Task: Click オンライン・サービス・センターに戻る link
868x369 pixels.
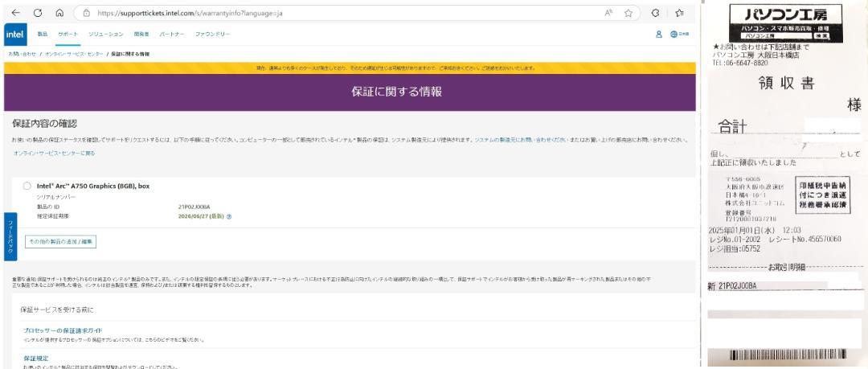Action: (x=55, y=154)
